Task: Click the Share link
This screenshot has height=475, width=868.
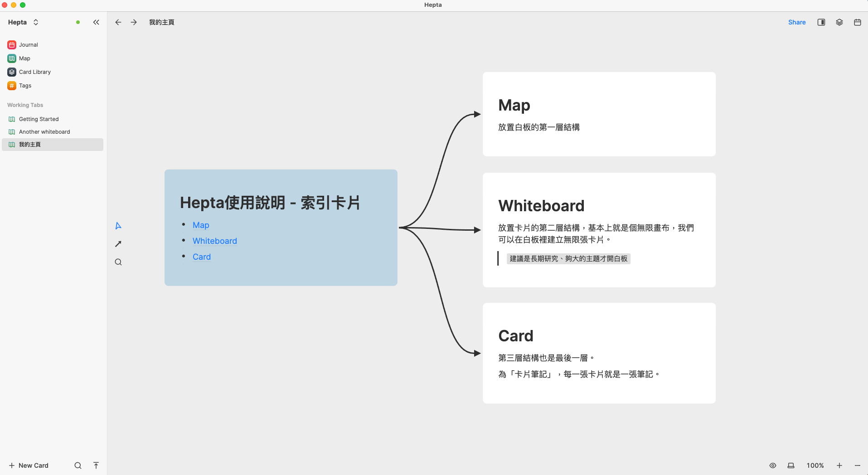Action: (x=797, y=22)
